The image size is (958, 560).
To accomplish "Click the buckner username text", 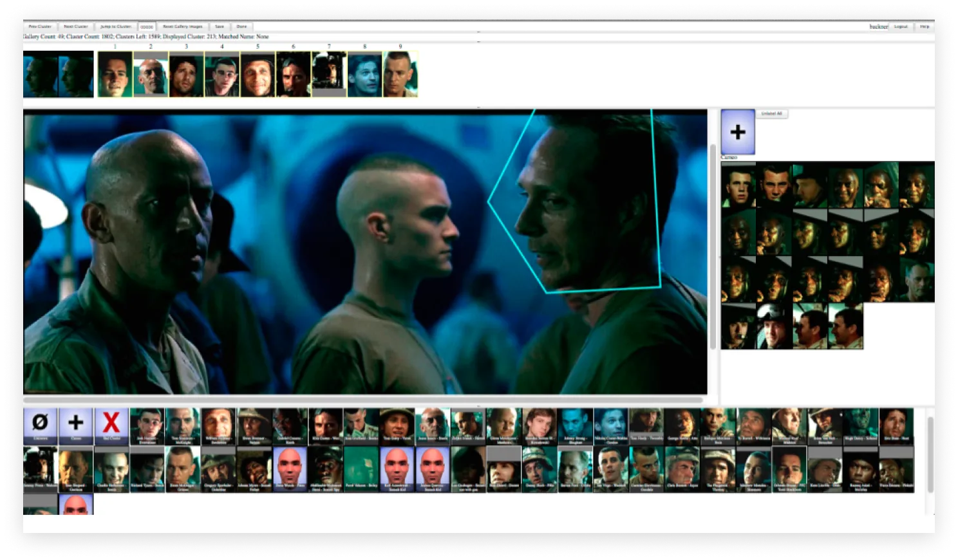I will pyautogui.click(x=879, y=27).
